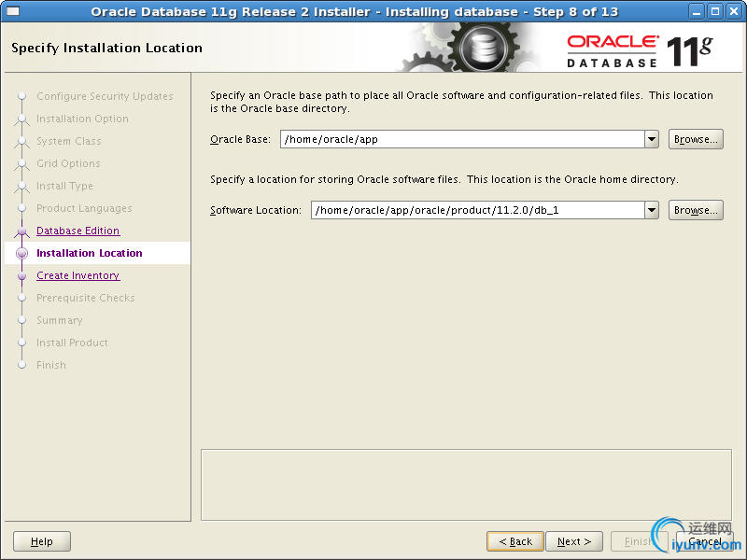Open the Software Location path dropdown

pyautogui.click(x=651, y=210)
